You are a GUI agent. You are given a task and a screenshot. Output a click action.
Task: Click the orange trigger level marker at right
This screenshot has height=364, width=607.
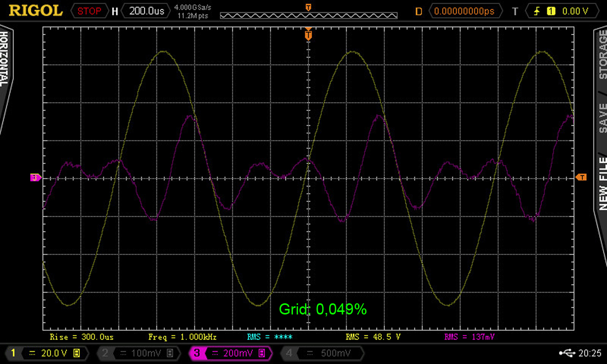pos(582,177)
